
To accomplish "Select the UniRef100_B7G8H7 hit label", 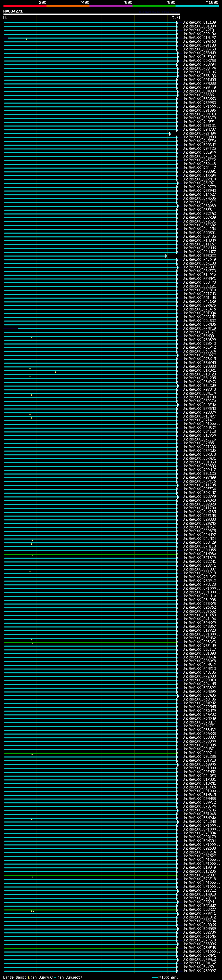I will (x=199, y=267).
